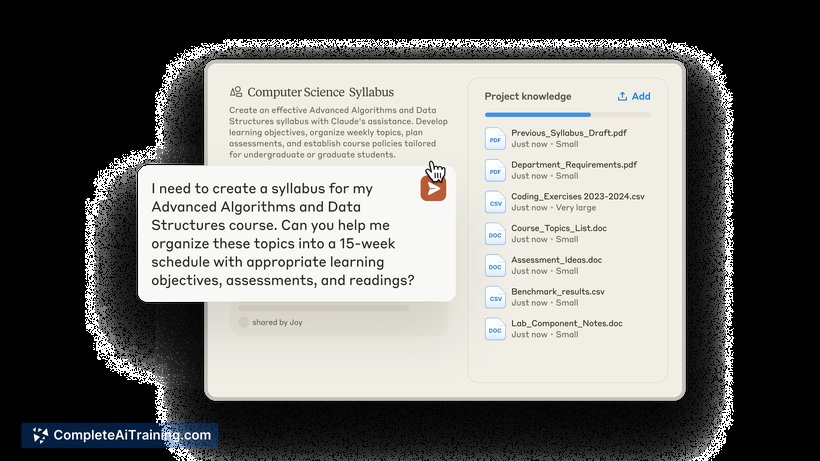This screenshot has width=820, height=461.
Task: Click the project people icon beside Computer Science Syllabus
Action: (236, 92)
